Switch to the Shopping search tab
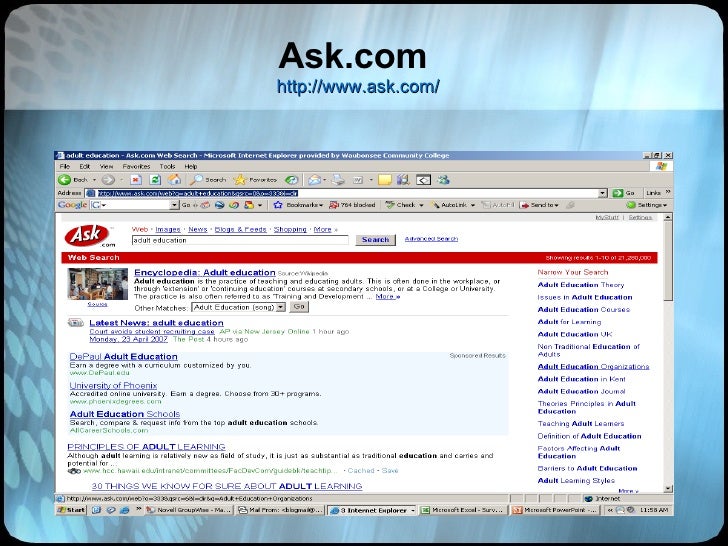Viewport: 728px width, 546px height. click(x=290, y=229)
